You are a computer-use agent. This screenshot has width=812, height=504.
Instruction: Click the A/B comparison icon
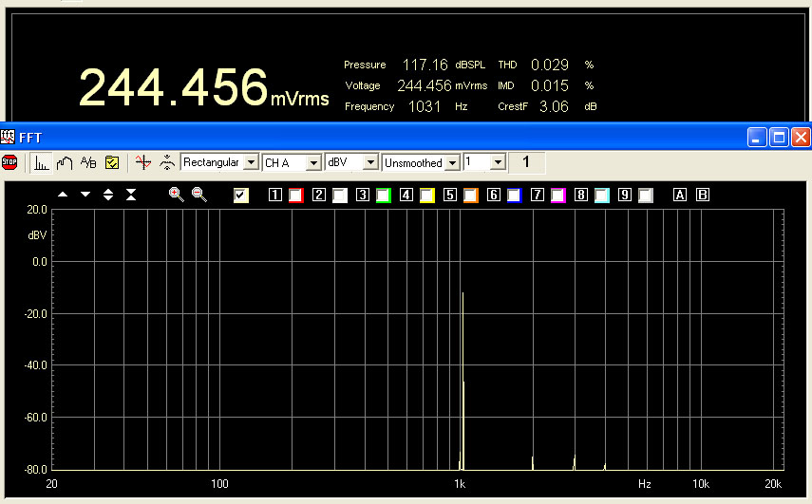pyautogui.click(x=88, y=162)
